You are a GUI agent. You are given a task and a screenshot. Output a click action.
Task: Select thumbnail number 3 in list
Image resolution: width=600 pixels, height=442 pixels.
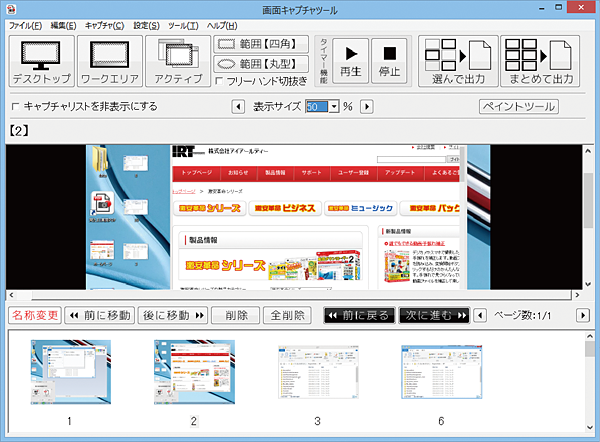pyautogui.click(x=317, y=372)
